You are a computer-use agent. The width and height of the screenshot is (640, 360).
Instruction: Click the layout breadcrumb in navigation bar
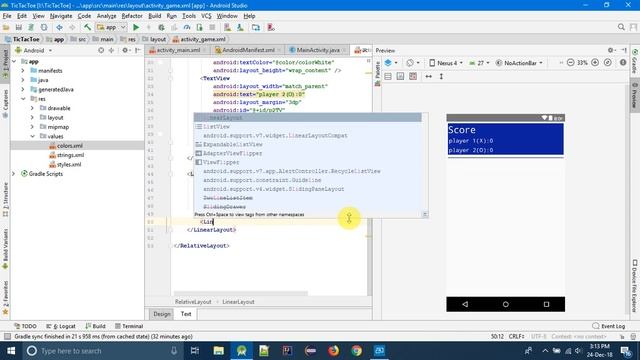(154, 39)
